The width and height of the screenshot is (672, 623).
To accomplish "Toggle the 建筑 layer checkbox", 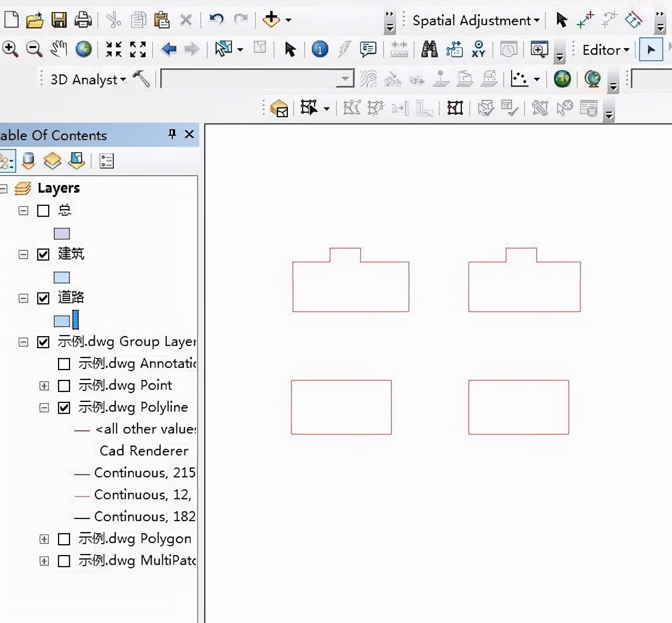I will 43,255.
